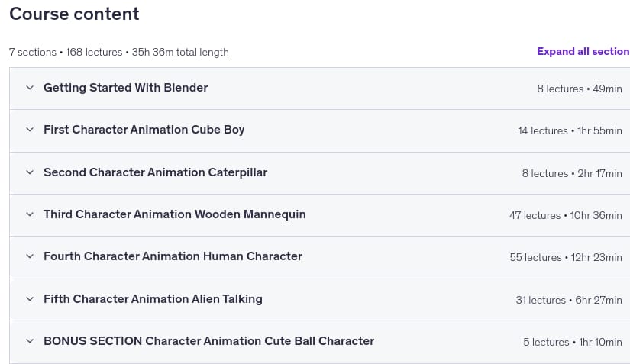Open BONUS SECTION Cute Ball Character title

(209, 341)
